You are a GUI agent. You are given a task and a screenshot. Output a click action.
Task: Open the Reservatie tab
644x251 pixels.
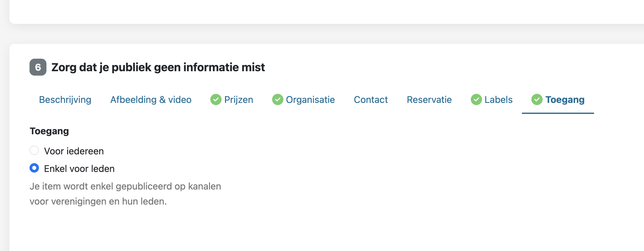click(429, 99)
